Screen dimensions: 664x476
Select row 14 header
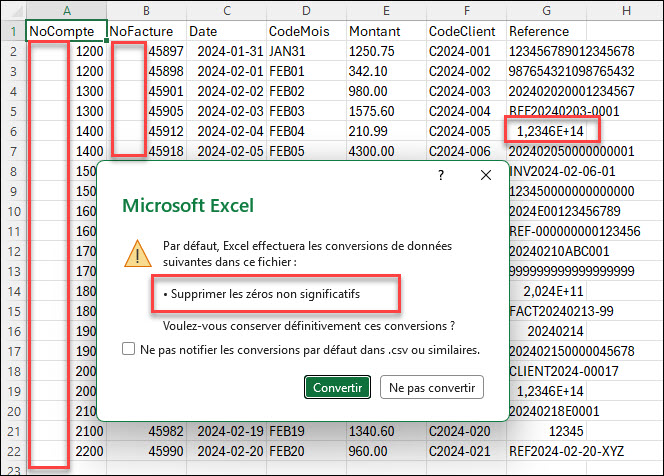(14, 291)
